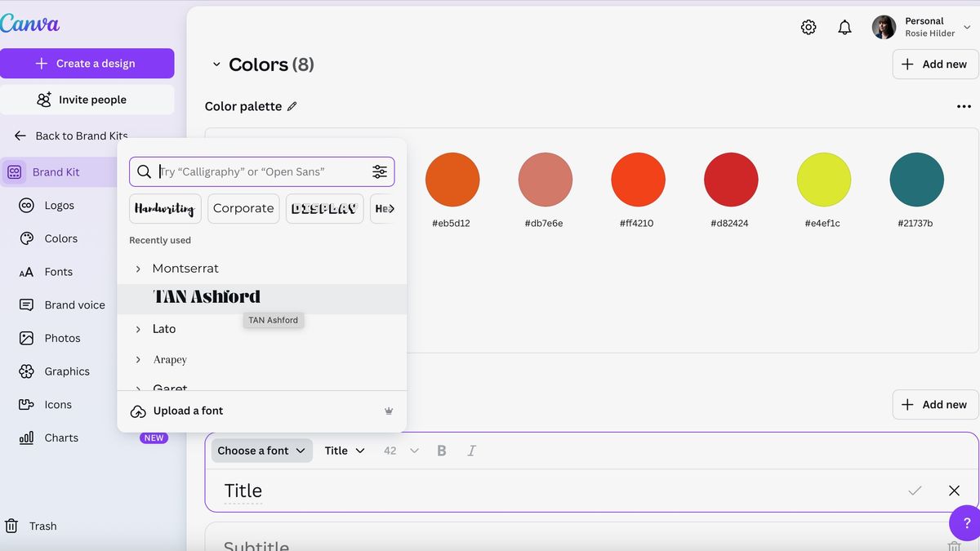
Task: Open the three-dot menu for Color palette
Action: 964,105
